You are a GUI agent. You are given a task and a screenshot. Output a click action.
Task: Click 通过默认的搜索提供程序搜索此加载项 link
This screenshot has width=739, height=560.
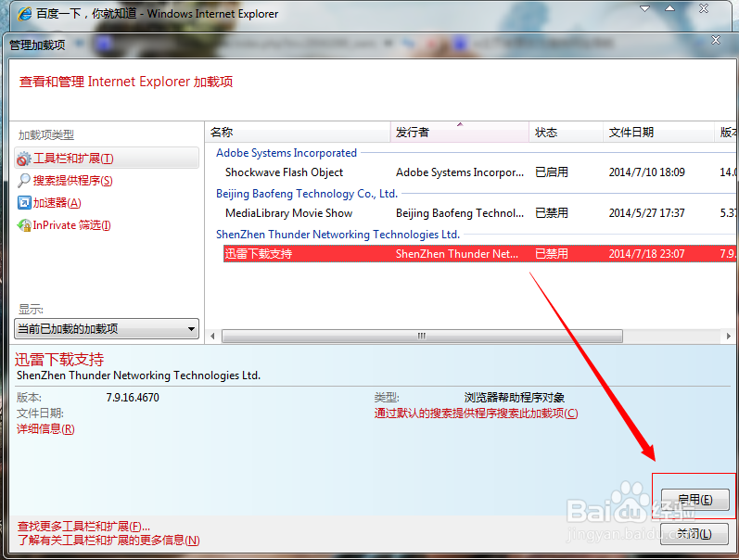[476, 414]
